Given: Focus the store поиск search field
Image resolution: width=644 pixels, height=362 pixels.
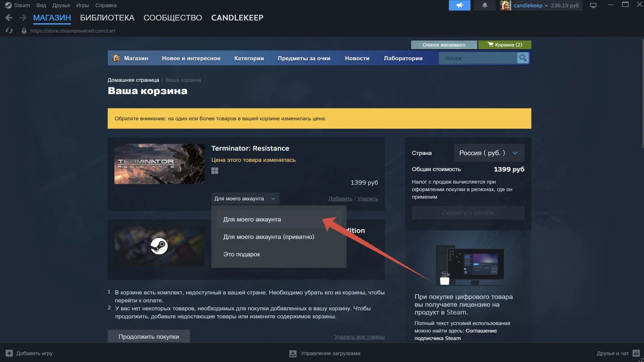Looking at the screenshot, I should [478, 58].
